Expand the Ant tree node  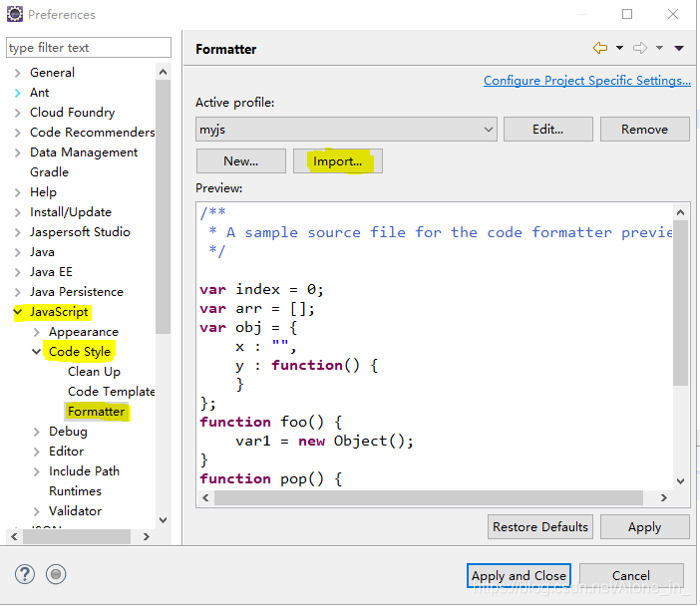(x=17, y=93)
